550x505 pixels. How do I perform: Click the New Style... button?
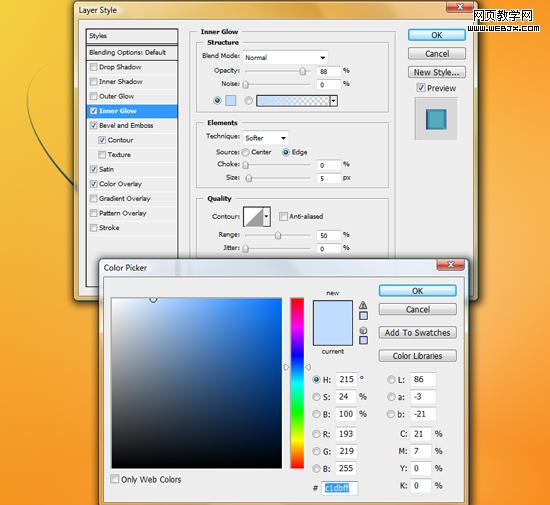pos(437,72)
